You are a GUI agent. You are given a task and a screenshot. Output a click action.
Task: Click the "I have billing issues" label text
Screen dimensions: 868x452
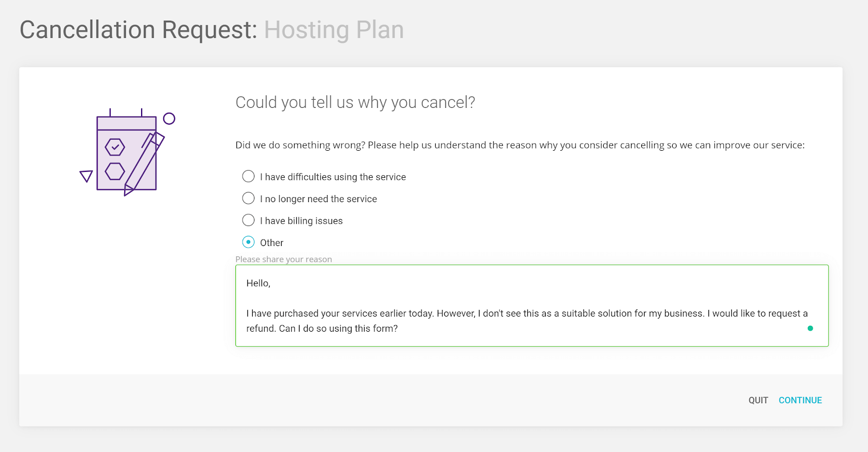pos(301,221)
